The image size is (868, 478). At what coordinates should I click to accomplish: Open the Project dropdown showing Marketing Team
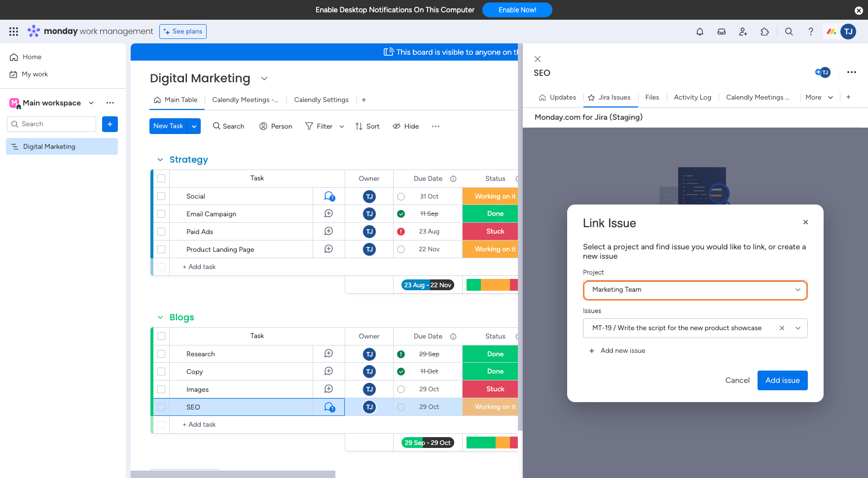point(695,290)
